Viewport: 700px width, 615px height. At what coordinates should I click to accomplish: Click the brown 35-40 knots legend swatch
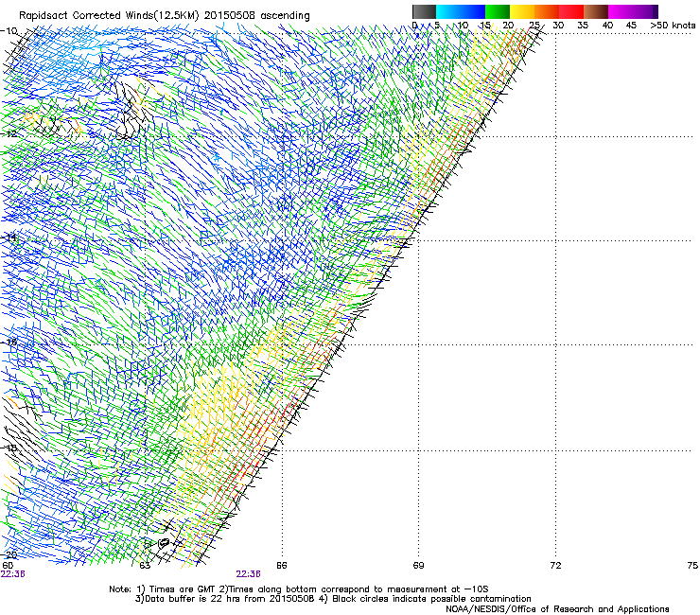tap(596, 11)
